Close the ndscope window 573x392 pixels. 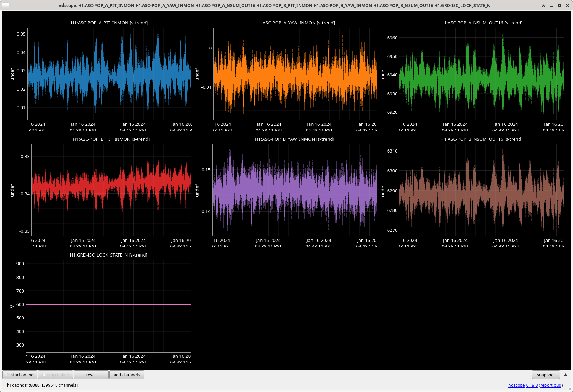pyautogui.click(x=567, y=6)
